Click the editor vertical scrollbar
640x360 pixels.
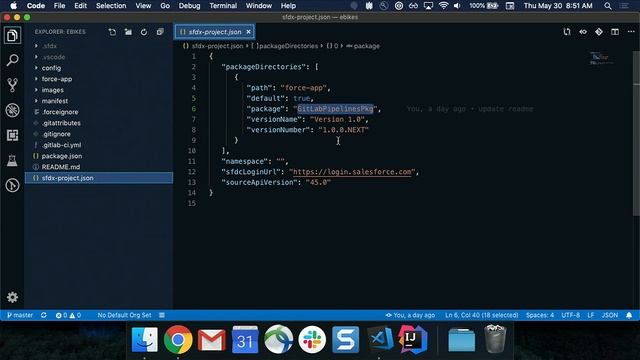tap(637, 133)
